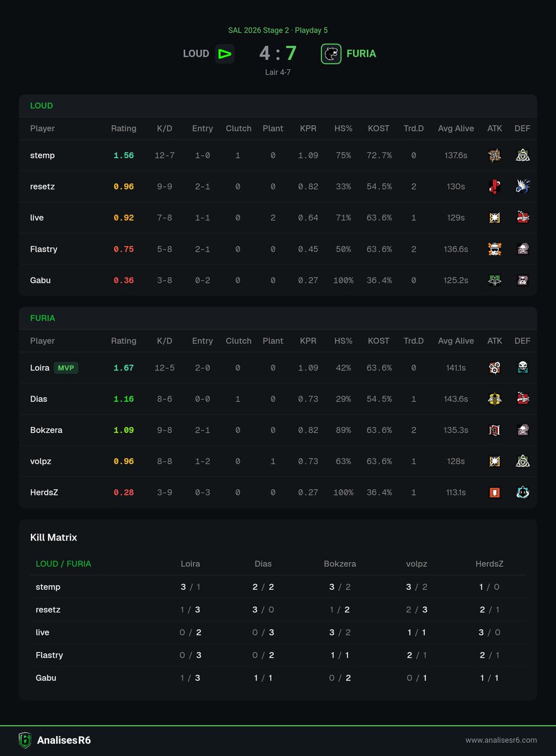Click the SAL 2026 Stage 2 Playday 5 title
Viewport: 556px width, 756px height.
278,30
